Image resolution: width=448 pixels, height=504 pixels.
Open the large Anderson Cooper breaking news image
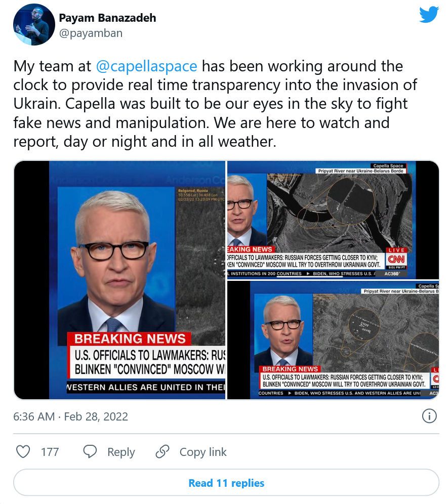pos(119,280)
